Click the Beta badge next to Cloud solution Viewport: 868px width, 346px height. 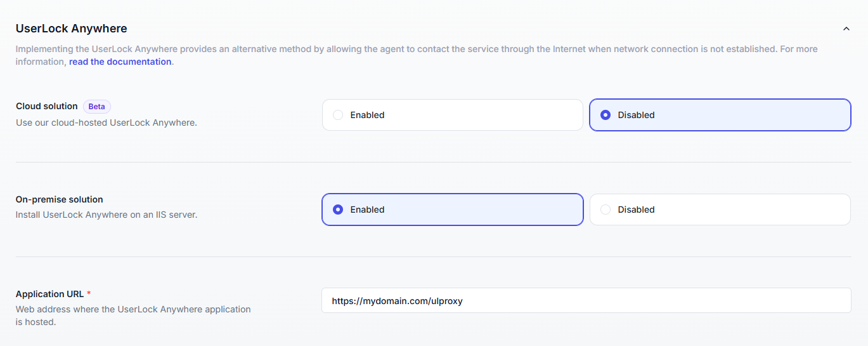(96, 107)
